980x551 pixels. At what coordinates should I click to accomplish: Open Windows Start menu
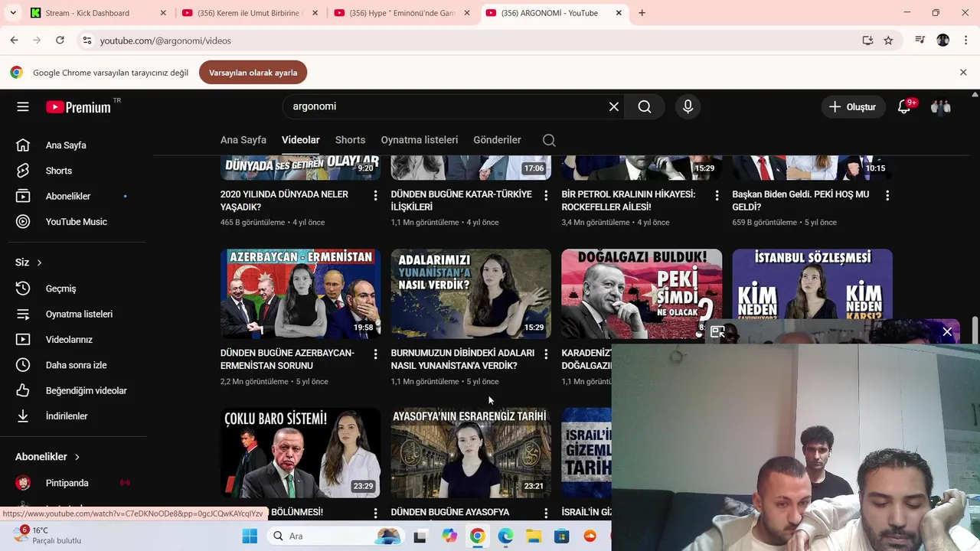coord(250,536)
